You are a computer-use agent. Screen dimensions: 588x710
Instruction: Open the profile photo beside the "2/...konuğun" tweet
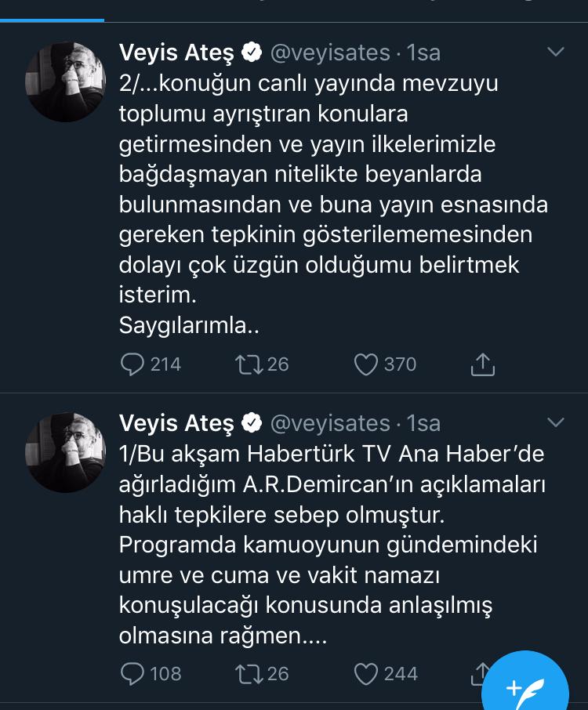[x=66, y=82]
